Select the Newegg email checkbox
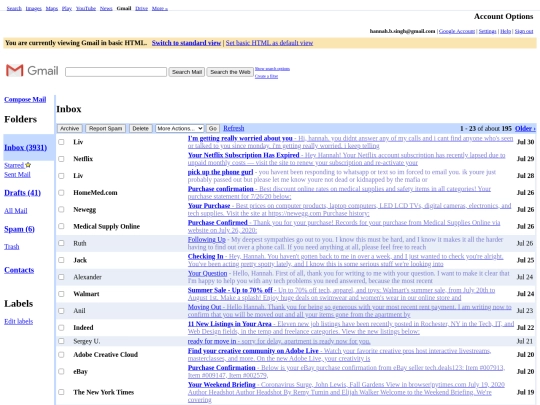 61,209
